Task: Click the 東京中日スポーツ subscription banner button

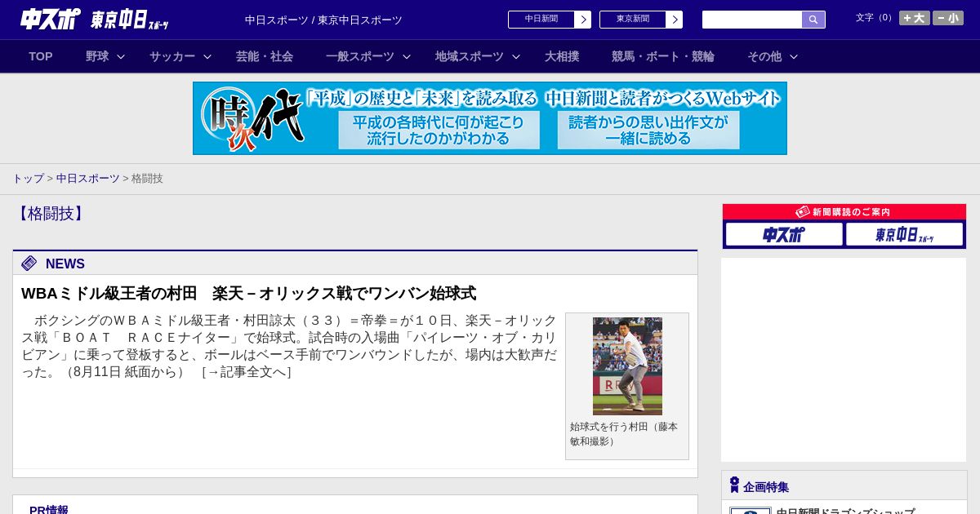Action: [x=904, y=235]
